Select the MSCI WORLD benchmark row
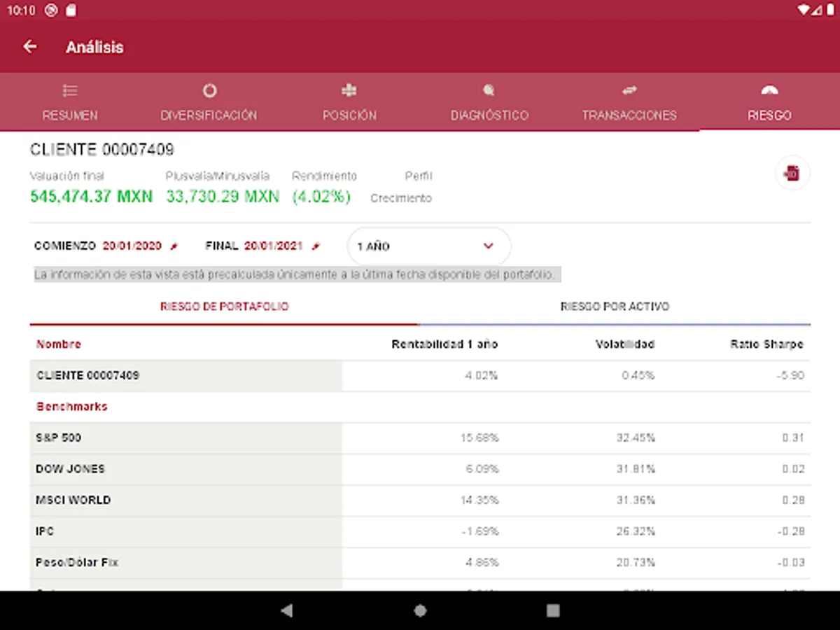Image resolution: width=840 pixels, height=630 pixels. pos(420,500)
